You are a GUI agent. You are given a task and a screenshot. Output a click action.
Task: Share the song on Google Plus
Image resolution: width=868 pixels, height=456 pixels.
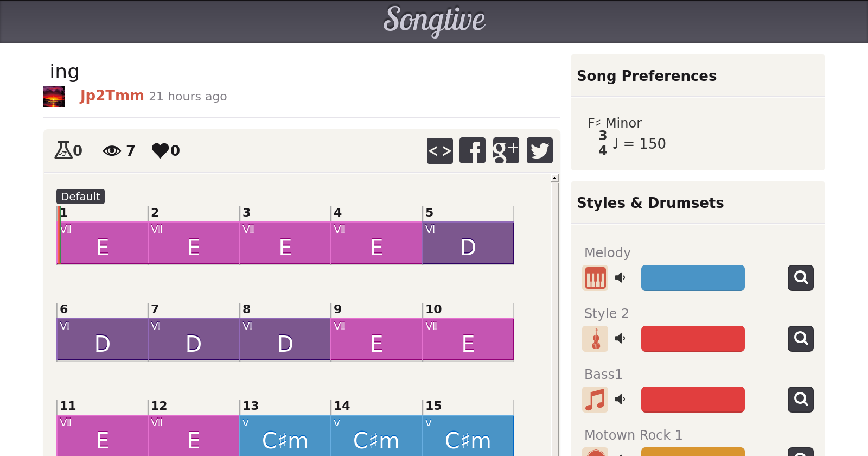pos(506,150)
